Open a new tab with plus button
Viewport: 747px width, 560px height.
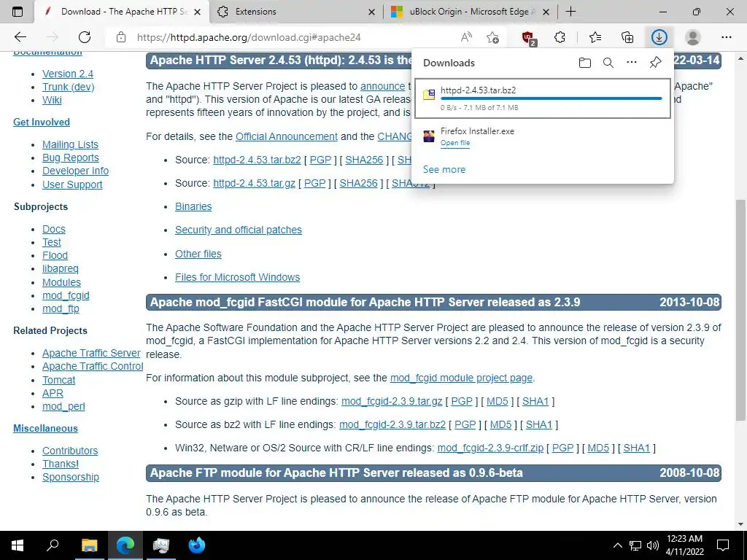pyautogui.click(x=570, y=12)
